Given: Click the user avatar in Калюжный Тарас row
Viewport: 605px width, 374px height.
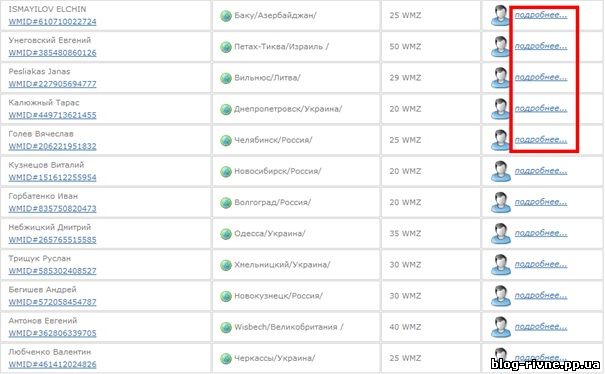Looking at the screenshot, I should 500,109.
